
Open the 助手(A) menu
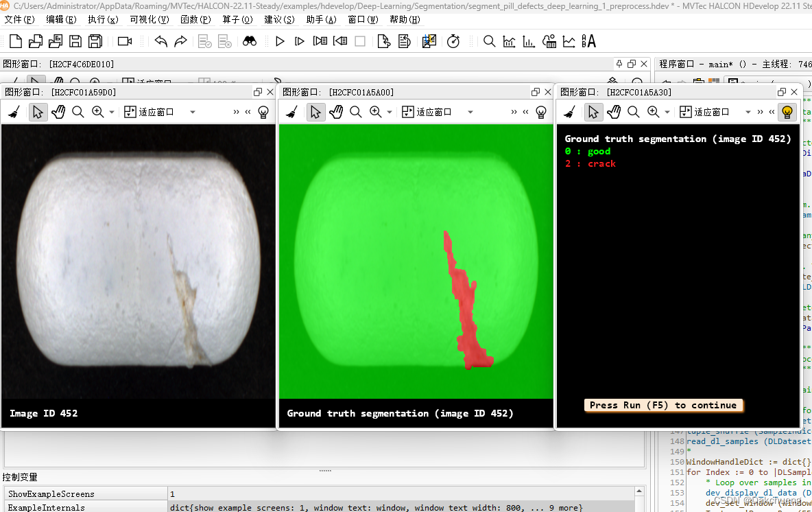pos(321,20)
